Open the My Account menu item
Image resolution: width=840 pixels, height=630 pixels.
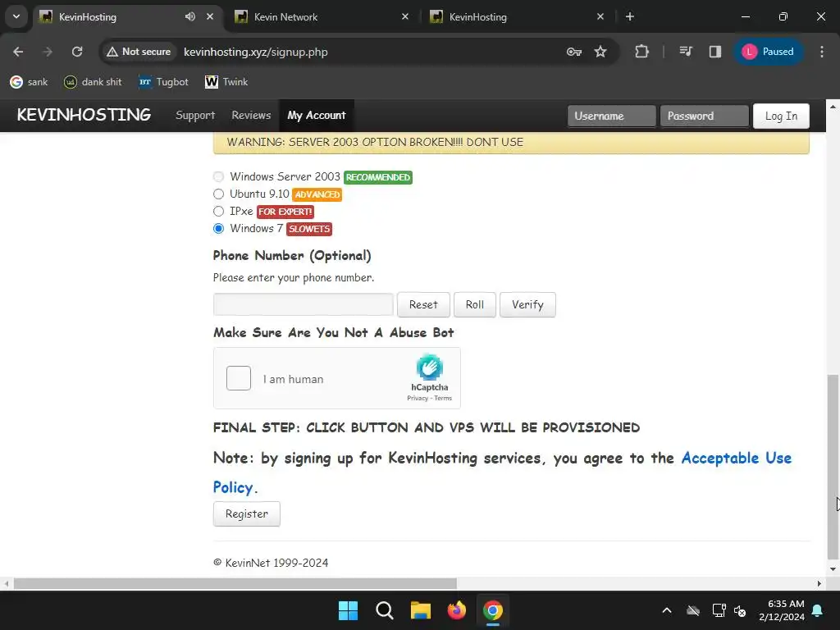tap(317, 115)
